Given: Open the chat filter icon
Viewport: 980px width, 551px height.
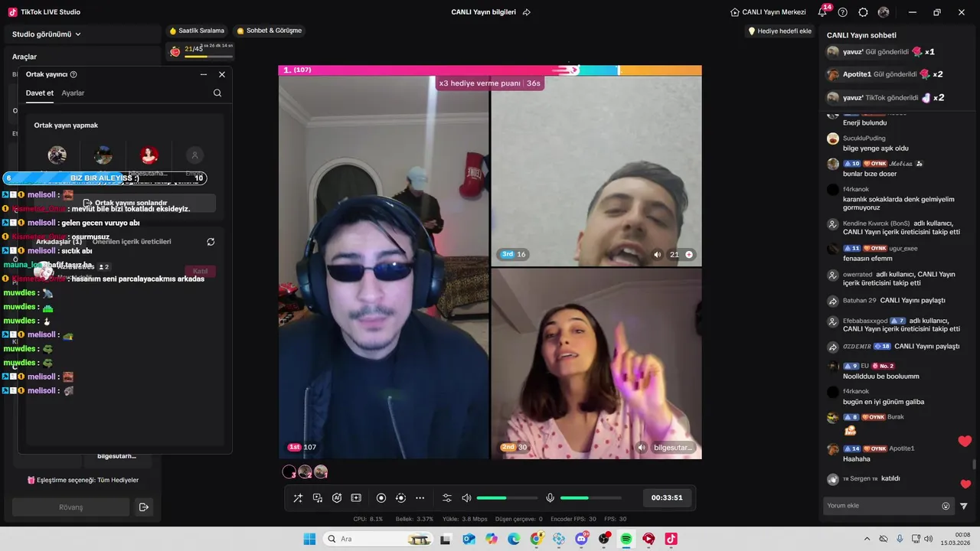Looking at the screenshot, I should (x=964, y=506).
